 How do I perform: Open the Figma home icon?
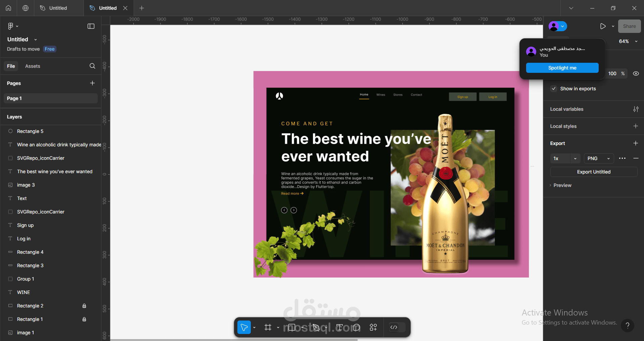(x=8, y=8)
